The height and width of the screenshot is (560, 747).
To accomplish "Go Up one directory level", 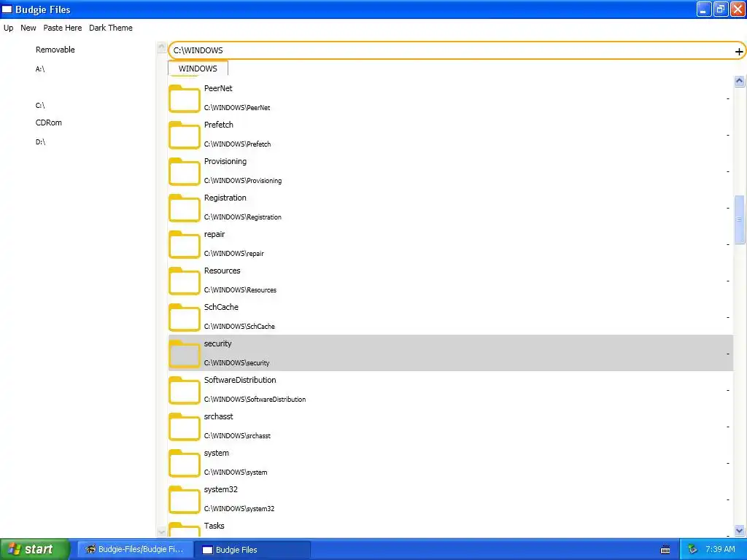I will point(9,28).
